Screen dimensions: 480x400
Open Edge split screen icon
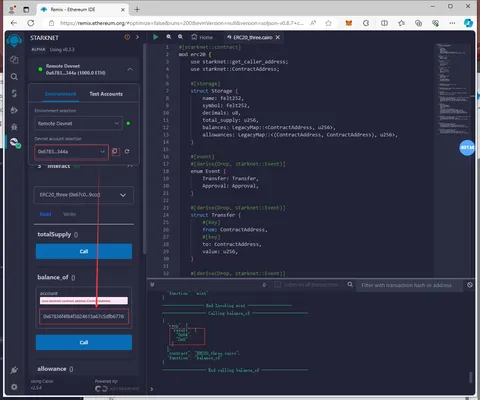point(384,23)
